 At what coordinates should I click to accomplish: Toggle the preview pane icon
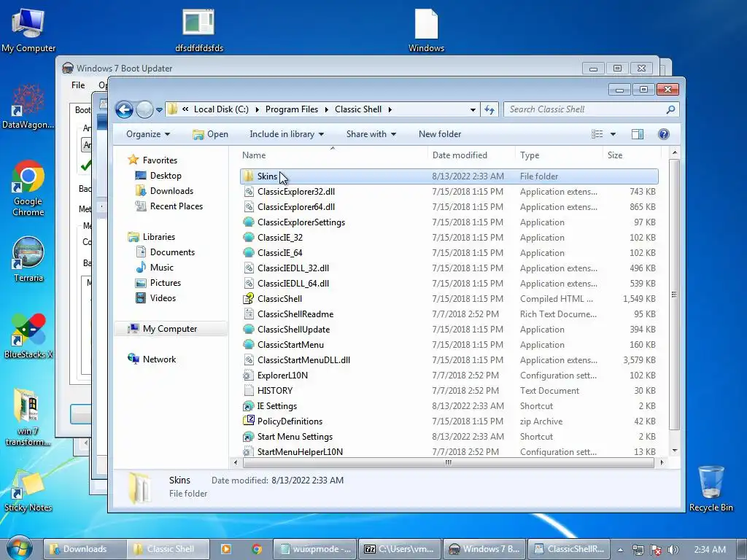point(638,134)
